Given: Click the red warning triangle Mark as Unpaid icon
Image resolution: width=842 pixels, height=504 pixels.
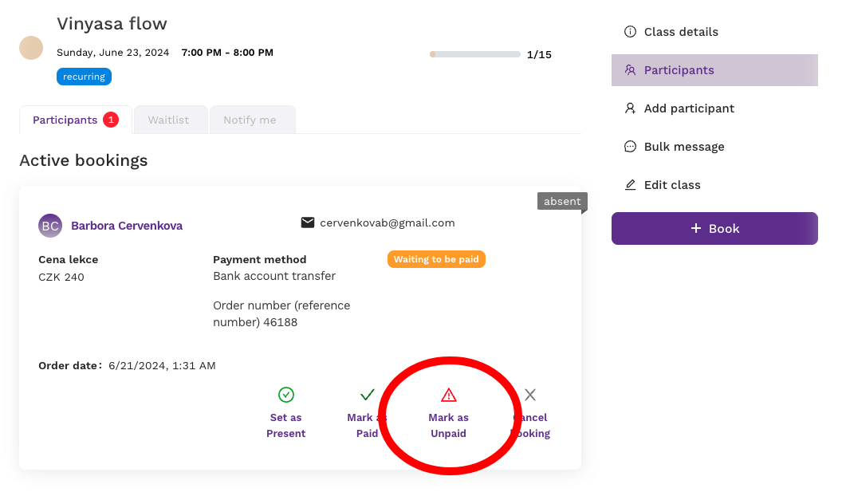Looking at the screenshot, I should click(448, 395).
